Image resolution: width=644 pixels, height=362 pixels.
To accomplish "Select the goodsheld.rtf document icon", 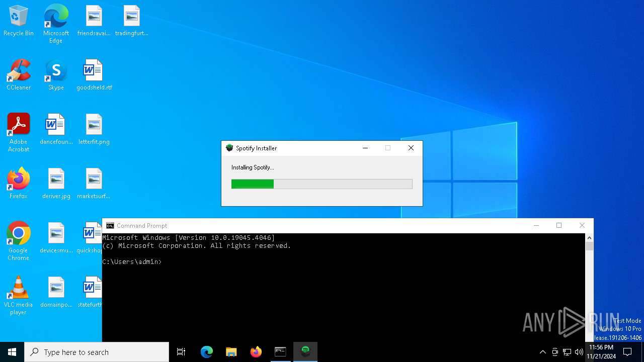I will click(x=94, y=75).
